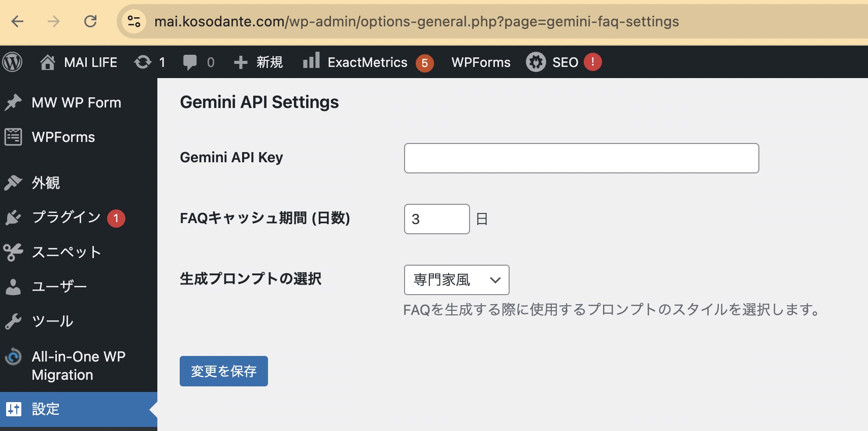
Task: Open 専門家風 prompt style dropdown
Action: click(456, 280)
